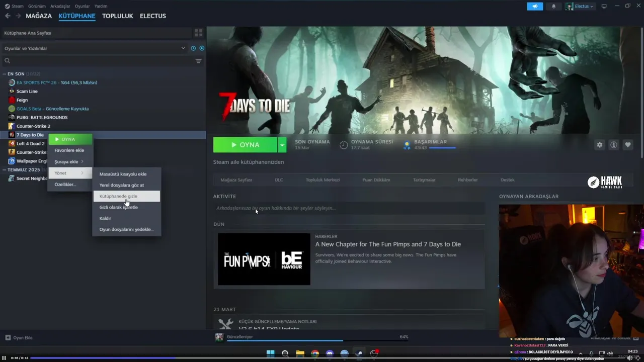Click the recent activity clock filter icon

coord(193,48)
